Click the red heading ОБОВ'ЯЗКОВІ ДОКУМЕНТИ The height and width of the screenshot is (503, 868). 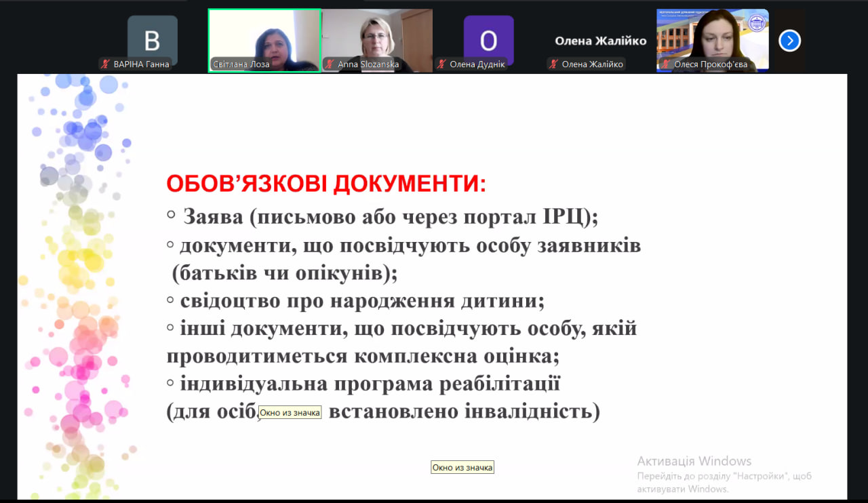coord(326,184)
